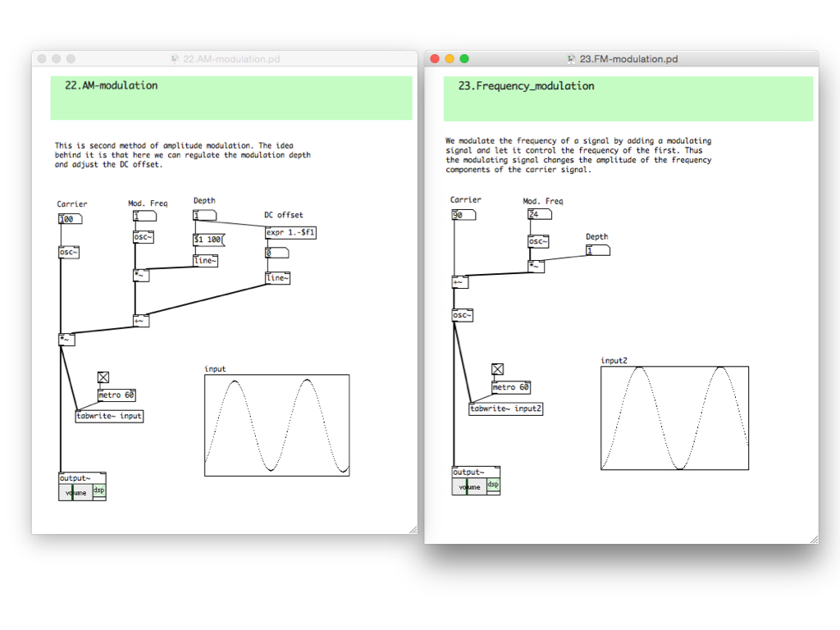The width and height of the screenshot is (840, 630).
Task: Click the FM window resize grip corner
Action: click(813, 538)
